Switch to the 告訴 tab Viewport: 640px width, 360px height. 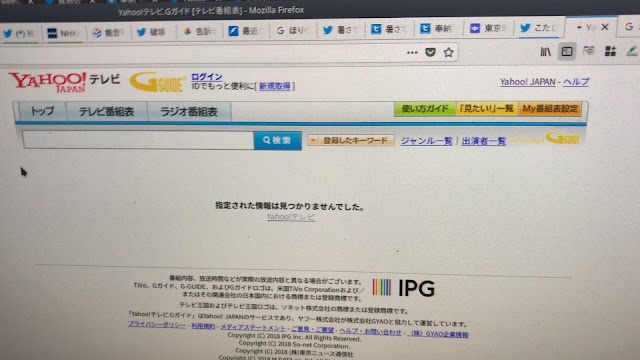(x=199, y=31)
